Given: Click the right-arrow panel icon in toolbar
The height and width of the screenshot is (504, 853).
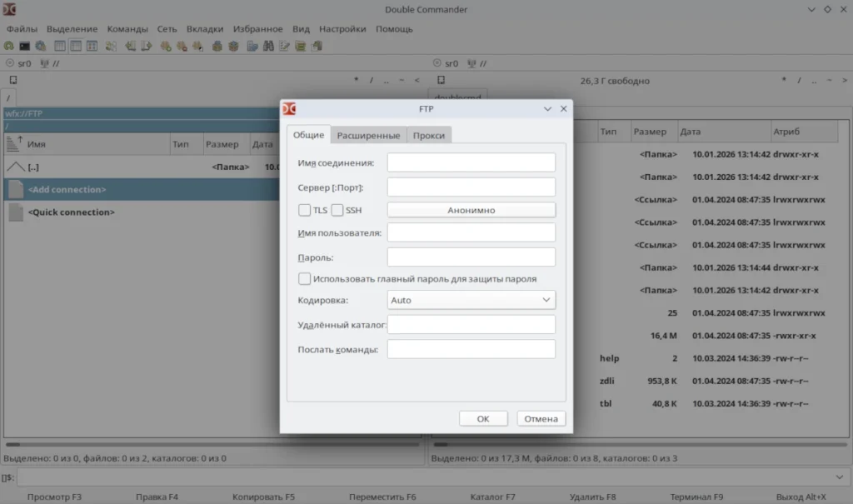Looking at the screenshot, I should point(147,47).
